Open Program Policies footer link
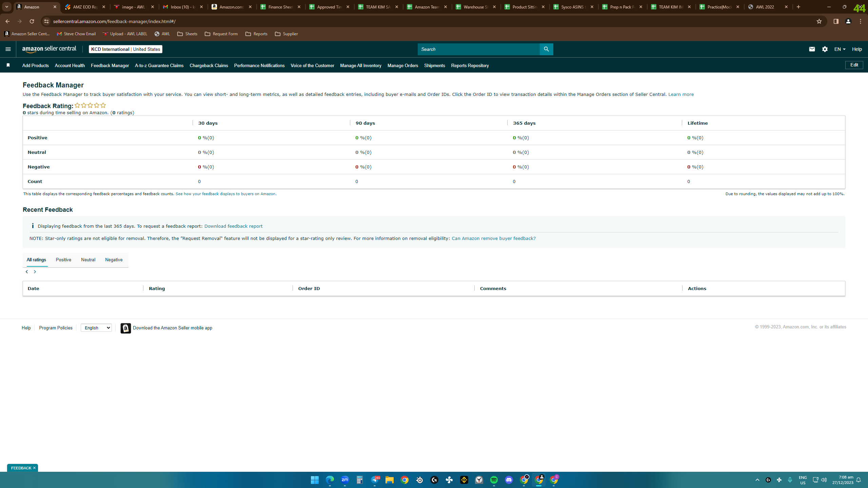 tap(56, 328)
